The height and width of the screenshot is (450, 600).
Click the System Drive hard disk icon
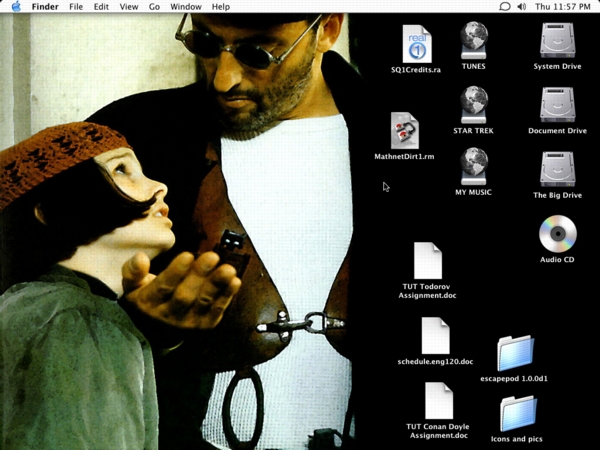pos(557,42)
